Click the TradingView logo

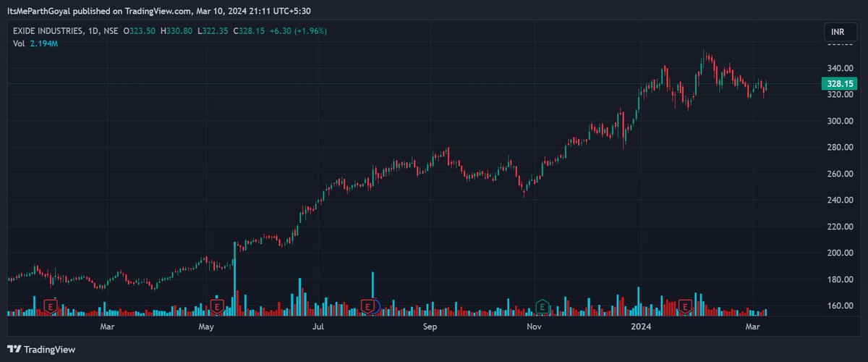click(x=42, y=349)
